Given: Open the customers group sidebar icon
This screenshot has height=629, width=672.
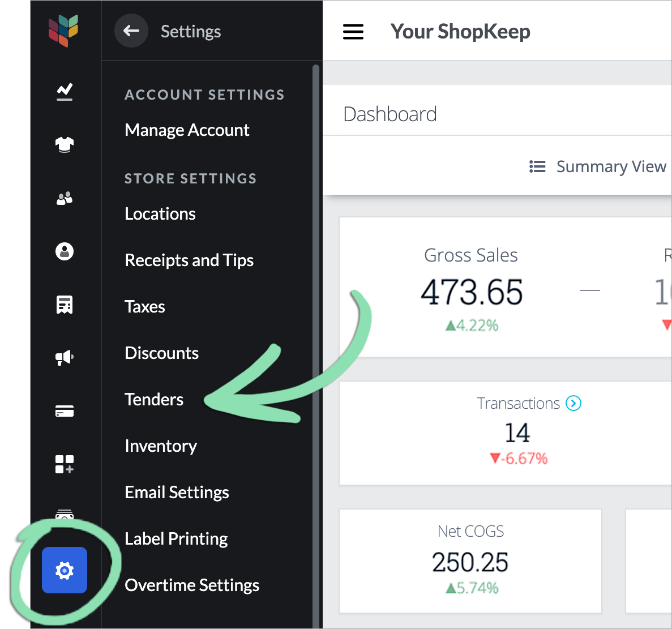Looking at the screenshot, I should (x=65, y=198).
